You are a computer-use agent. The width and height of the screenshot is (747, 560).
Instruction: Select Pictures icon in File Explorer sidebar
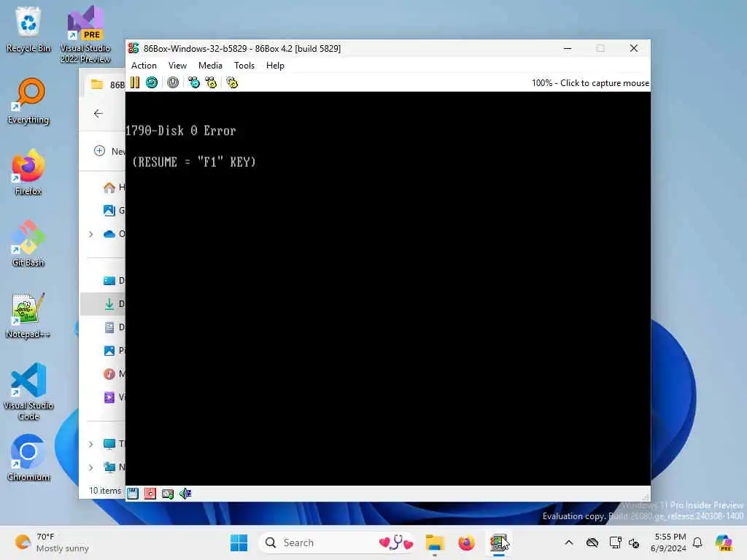(109, 351)
